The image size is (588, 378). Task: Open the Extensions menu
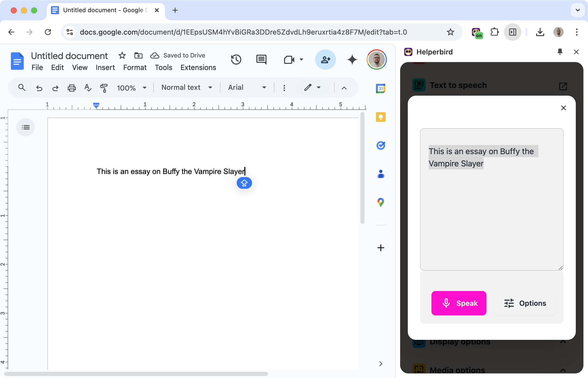[x=198, y=67]
